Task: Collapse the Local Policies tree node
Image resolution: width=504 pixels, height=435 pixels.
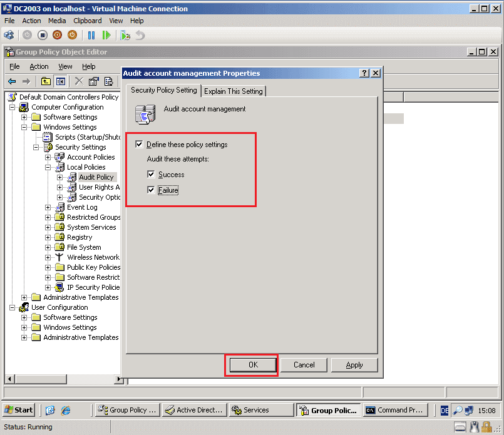Action: (48, 167)
